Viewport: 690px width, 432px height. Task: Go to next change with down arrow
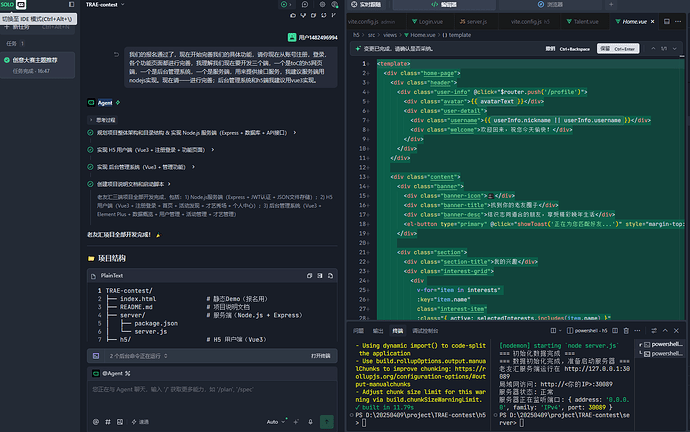click(x=675, y=48)
